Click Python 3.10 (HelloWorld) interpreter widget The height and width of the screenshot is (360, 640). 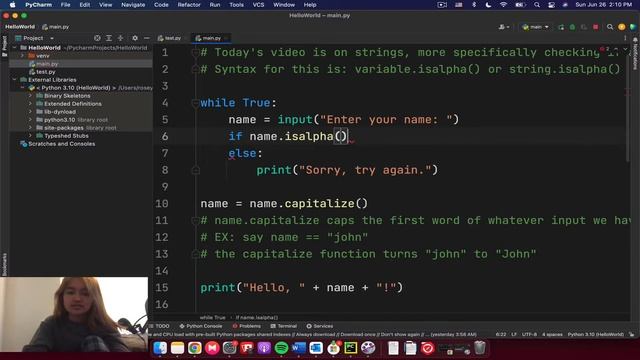pyautogui.click(x=596, y=334)
